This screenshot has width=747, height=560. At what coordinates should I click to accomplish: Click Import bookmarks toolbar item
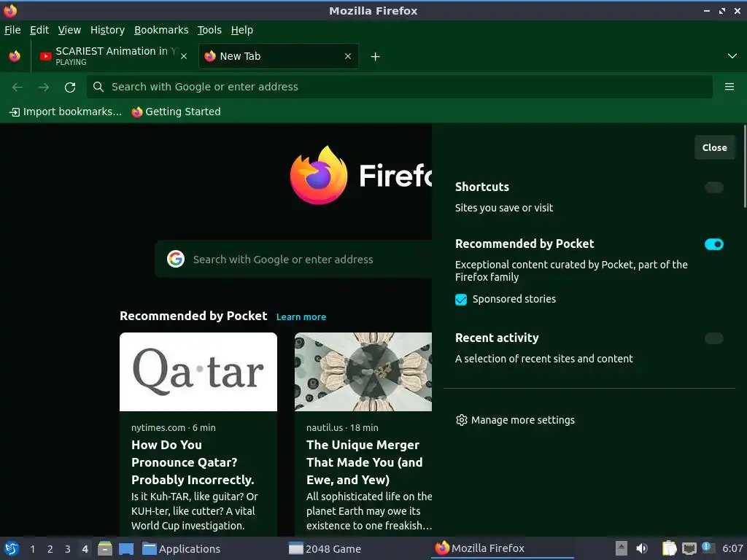[66, 112]
